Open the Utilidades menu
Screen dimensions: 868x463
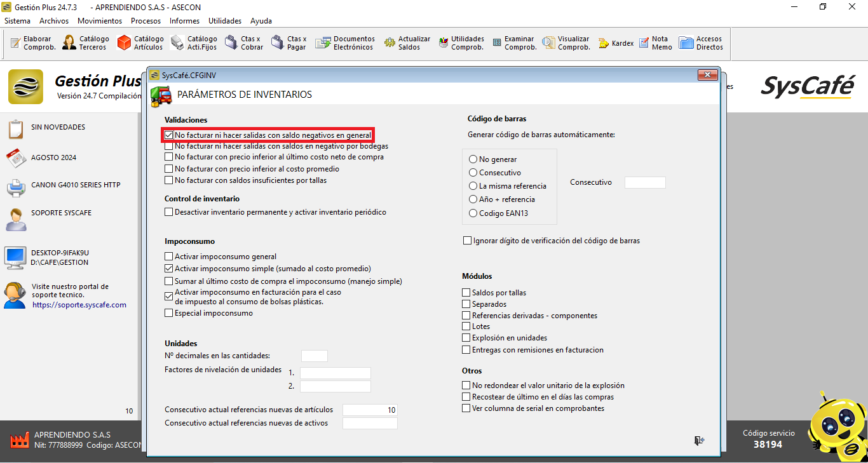point(225,21)
